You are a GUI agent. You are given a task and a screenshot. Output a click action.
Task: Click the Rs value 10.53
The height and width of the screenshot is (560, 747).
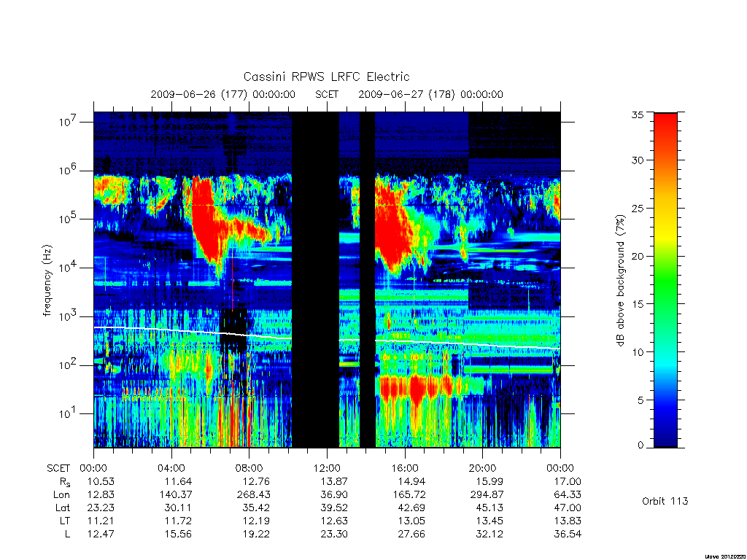point(101,481)
